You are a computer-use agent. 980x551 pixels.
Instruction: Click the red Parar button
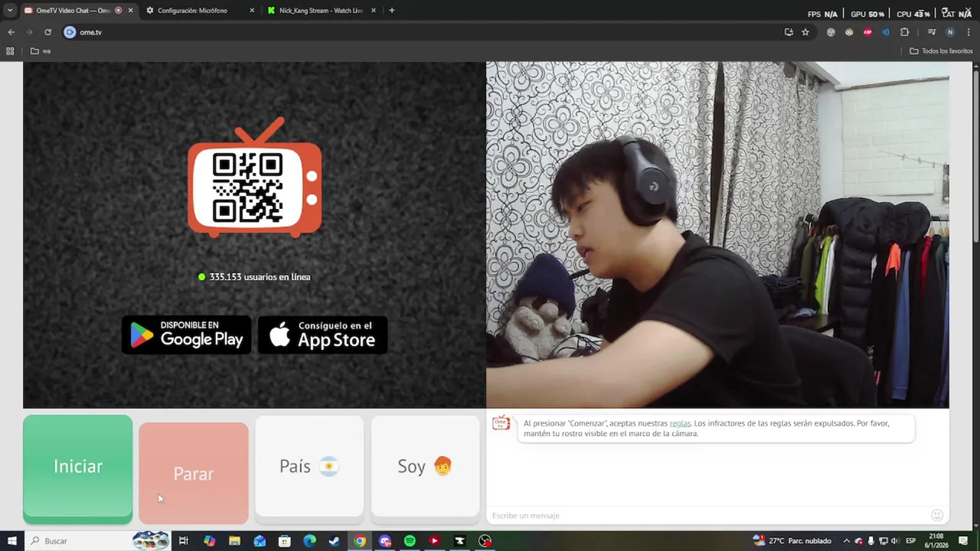194,473
